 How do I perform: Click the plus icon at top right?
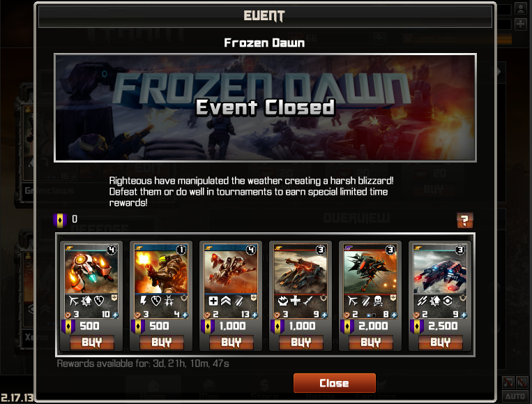[x=521, y=24]
